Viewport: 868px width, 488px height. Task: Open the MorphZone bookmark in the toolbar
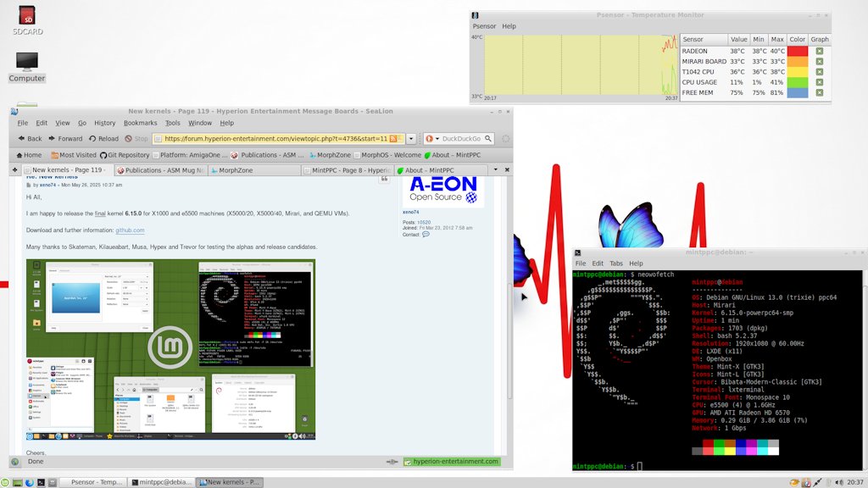tap(330, 156)
